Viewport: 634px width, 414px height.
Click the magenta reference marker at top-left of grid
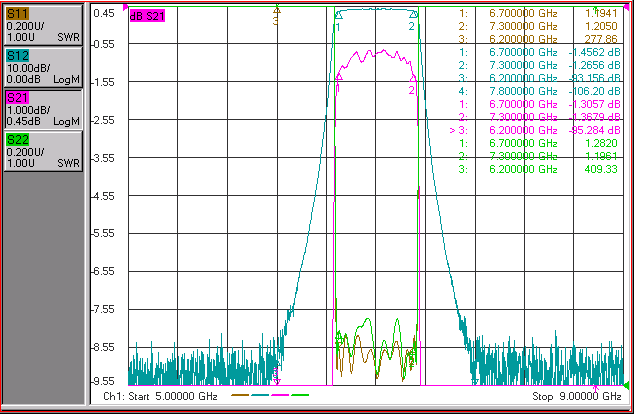tap(126, 7)
